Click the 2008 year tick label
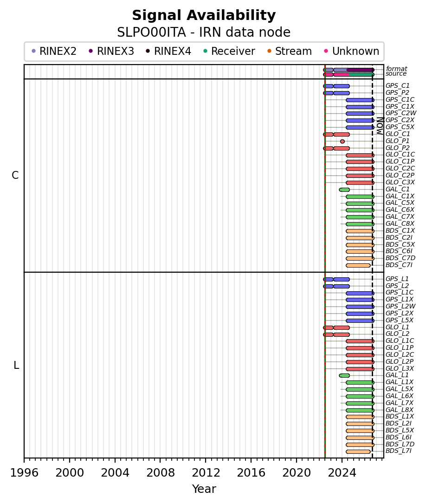The width and height of the screenshot is (426, 504). click(x=161, y=473)
